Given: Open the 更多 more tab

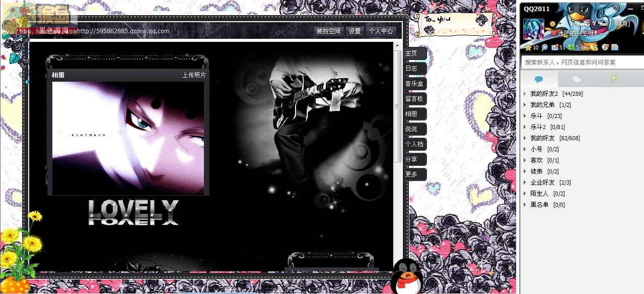Looking at the screenshot, I should click(x=415, y=174).
